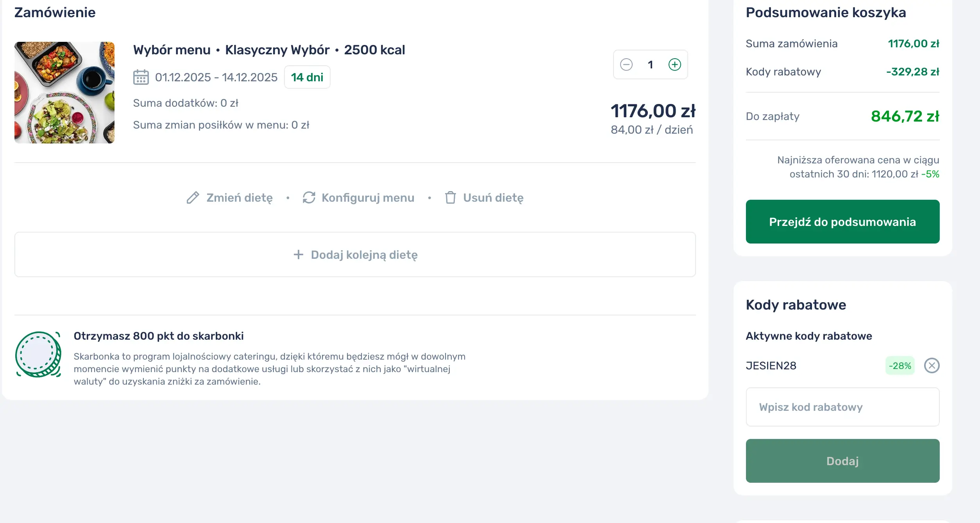Click the trash icon for Usuń dietę

(450, 198)
